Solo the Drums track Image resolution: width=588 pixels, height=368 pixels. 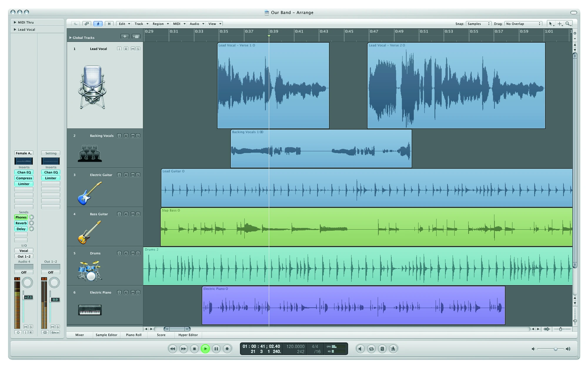tap(138, 253)
